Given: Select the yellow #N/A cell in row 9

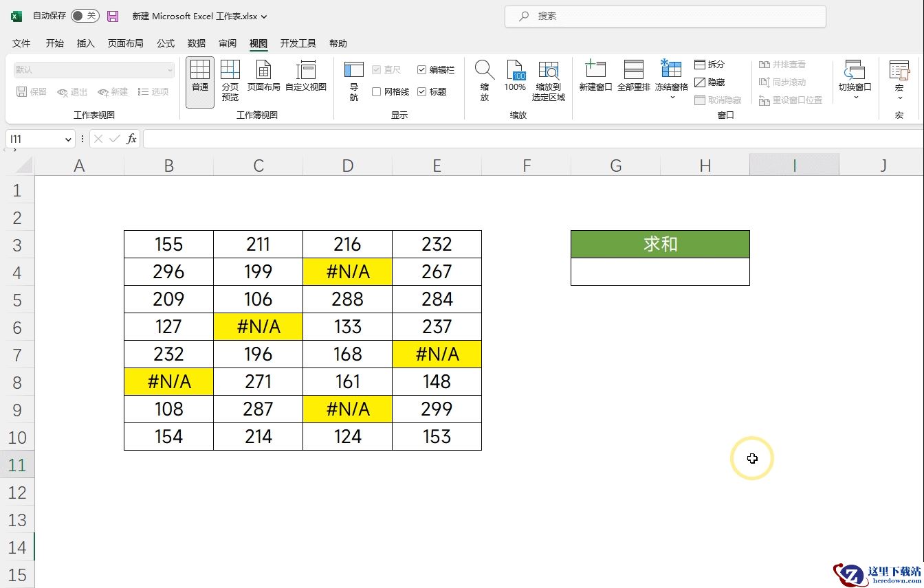Looking at the screenshot, I should coord(347,409).
